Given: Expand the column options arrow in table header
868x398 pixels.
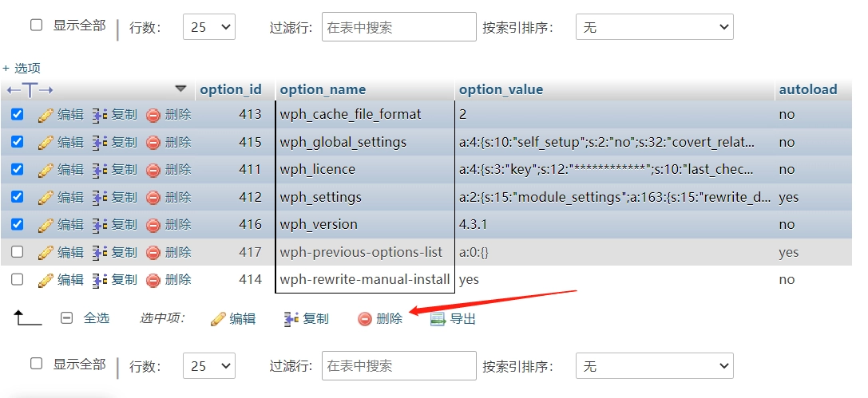Looking at the screenshot, I should [x=180, y=89].
